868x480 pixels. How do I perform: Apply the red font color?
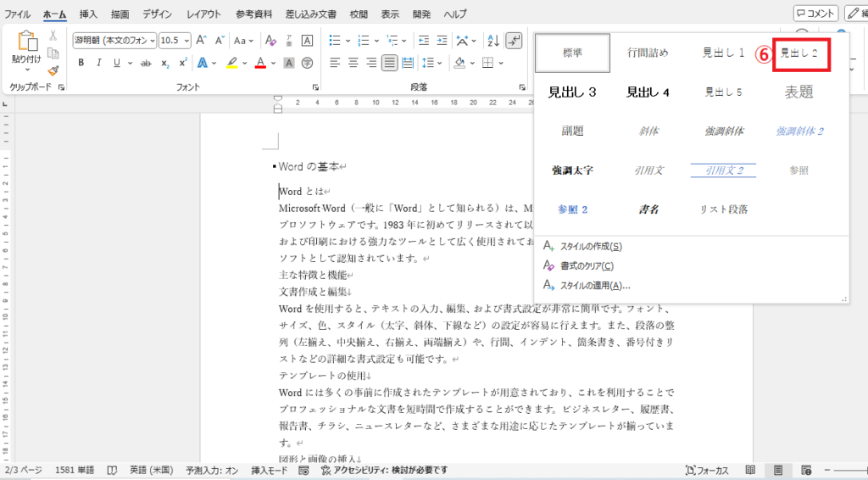point(260,63)
